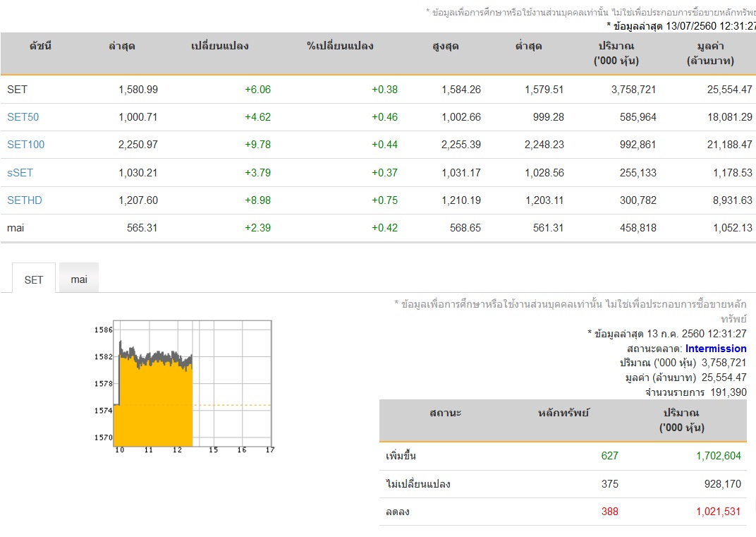The image size is (756, 537).
Task: Open the SET100 index link
Action: (x=25, y=144)
